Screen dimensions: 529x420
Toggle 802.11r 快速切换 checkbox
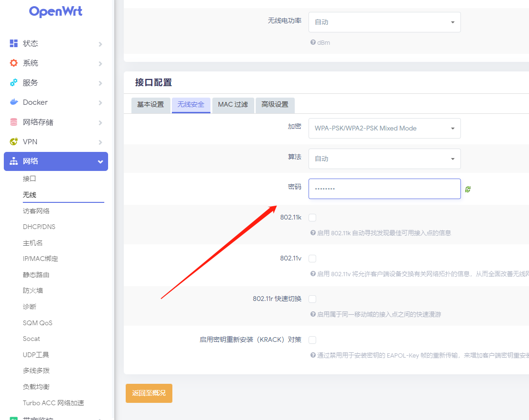click(x=312, y=299)
